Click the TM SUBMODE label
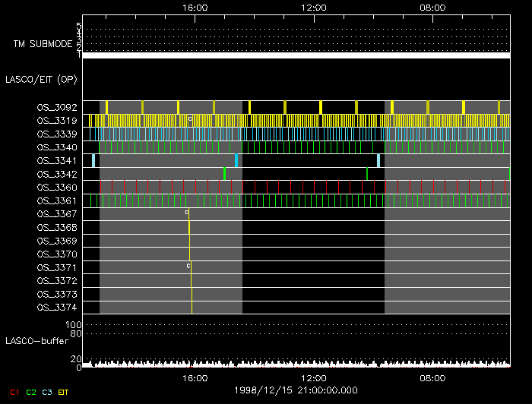532x404 pixels. (x=43, y=44)
